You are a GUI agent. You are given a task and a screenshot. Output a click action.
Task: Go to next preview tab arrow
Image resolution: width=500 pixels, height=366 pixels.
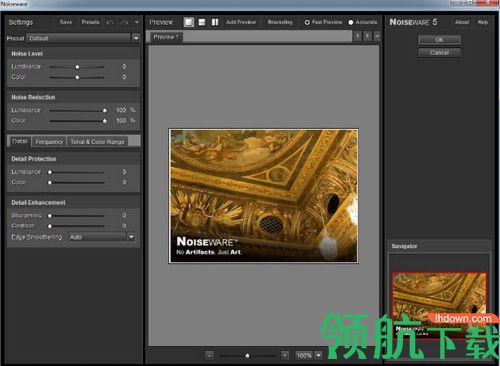[367, 36]
